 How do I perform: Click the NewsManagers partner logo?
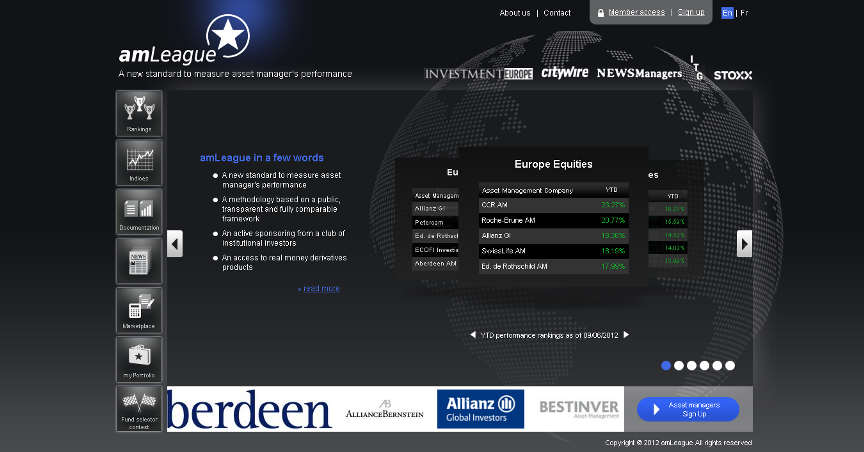tap(639, 73)
